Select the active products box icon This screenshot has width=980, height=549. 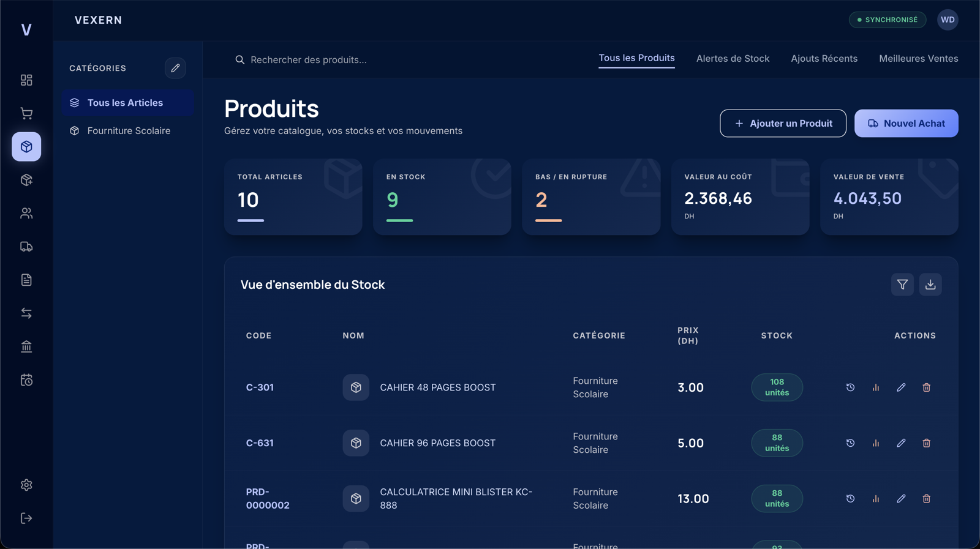click(26, 147)
